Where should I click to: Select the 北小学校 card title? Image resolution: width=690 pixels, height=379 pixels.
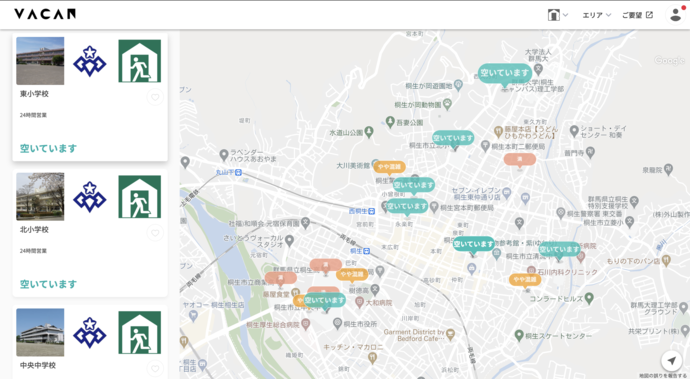pos(34,229)
